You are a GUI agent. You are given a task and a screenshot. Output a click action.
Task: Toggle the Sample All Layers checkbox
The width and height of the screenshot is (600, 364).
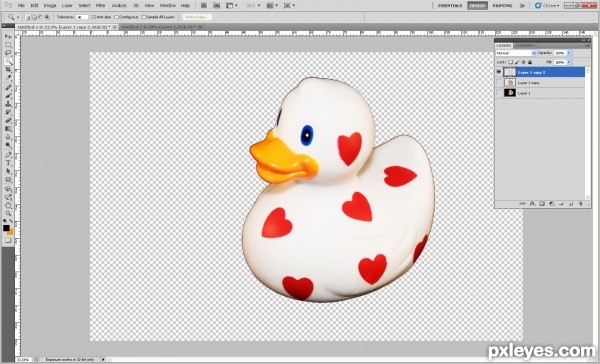(x=144, y=17)
